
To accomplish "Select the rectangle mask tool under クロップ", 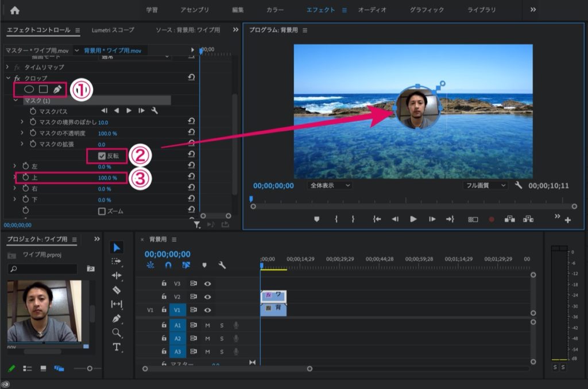I will (x=43, y=89).
